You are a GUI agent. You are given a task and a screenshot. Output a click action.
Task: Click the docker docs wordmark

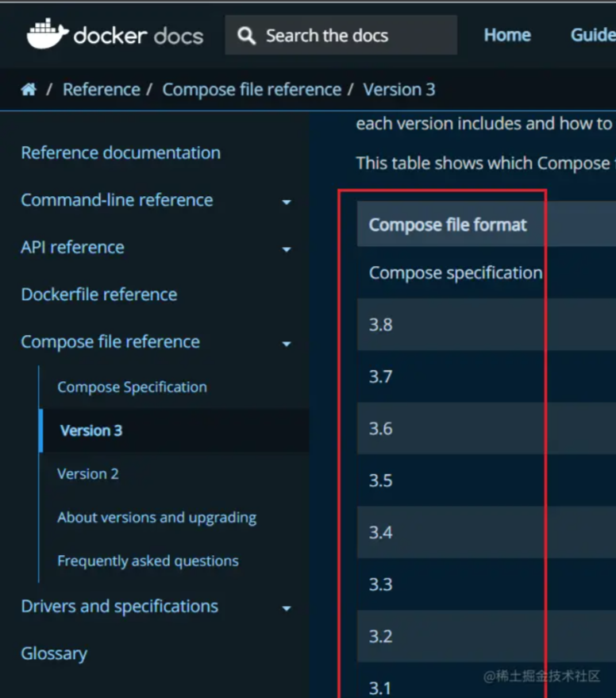point(138,36)
